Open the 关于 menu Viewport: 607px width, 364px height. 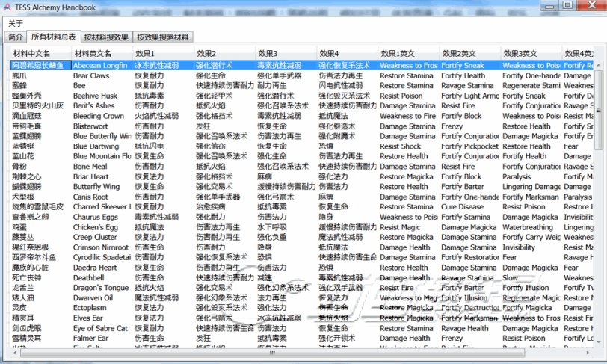tap(16, 23)
